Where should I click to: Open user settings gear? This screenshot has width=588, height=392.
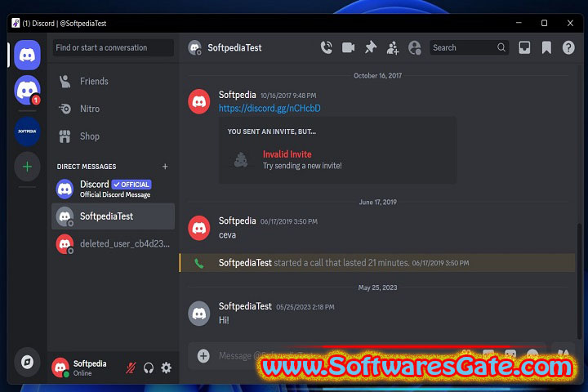click(x=166, y=367)
